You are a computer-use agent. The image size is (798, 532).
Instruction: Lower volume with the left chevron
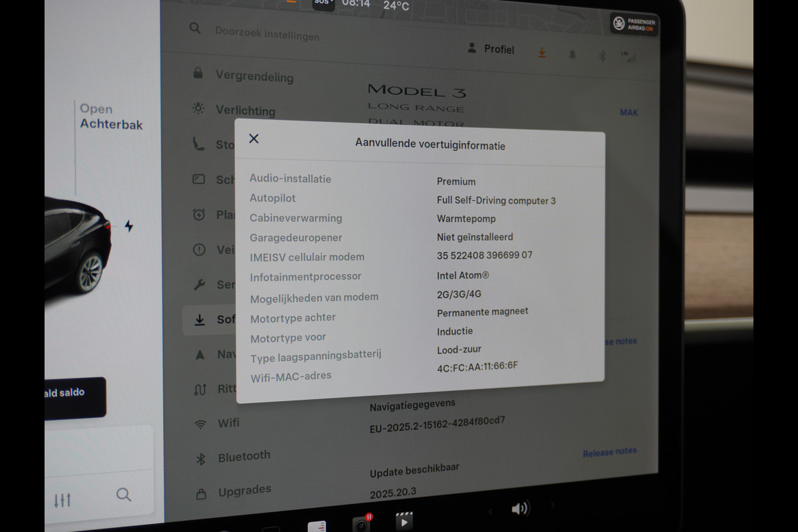(490, 511)
